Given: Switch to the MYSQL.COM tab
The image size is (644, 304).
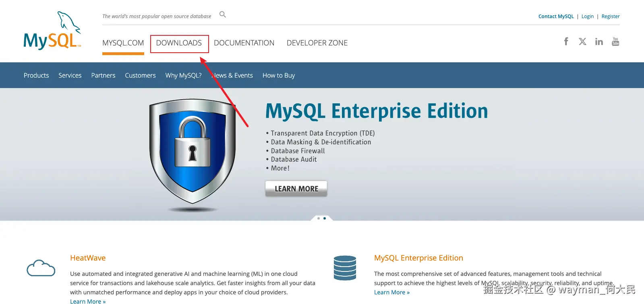Looking at the screenshot, I should pyautogui.click(x=123, y=43).
